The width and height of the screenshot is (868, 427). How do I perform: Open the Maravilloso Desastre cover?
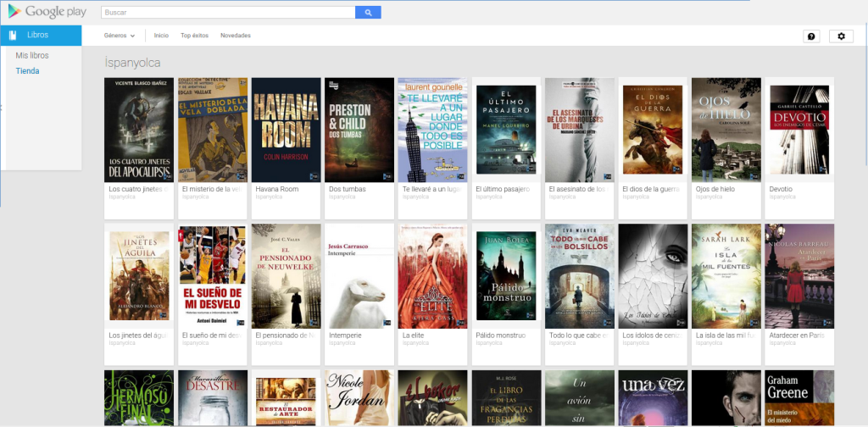(x=213, y=397)
